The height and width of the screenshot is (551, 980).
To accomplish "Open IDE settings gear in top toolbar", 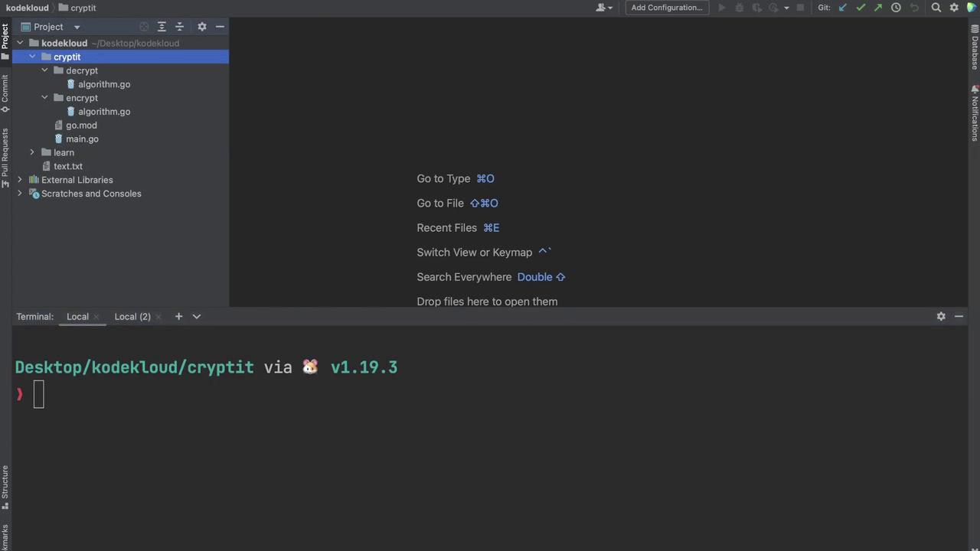I will point(954,8).
